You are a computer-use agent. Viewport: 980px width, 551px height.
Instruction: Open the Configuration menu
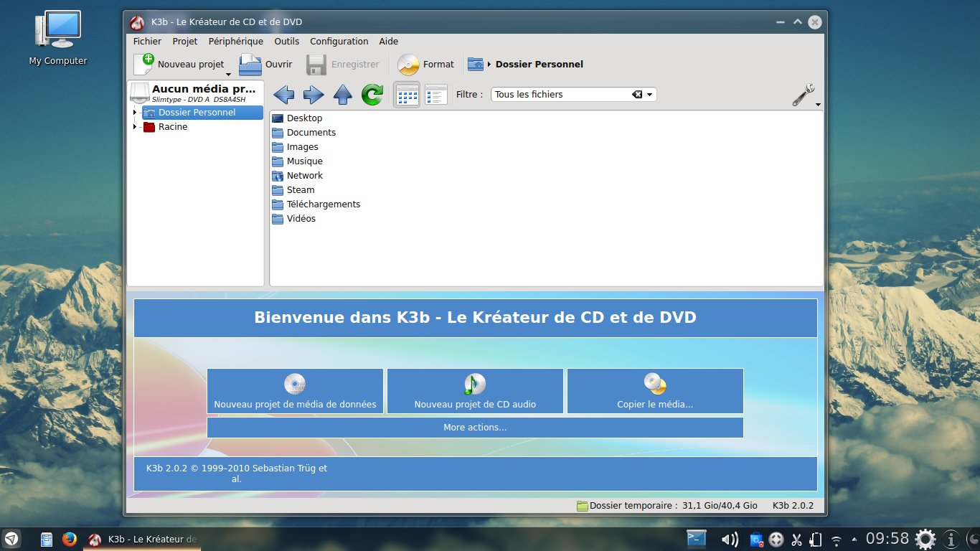(339, 42)
